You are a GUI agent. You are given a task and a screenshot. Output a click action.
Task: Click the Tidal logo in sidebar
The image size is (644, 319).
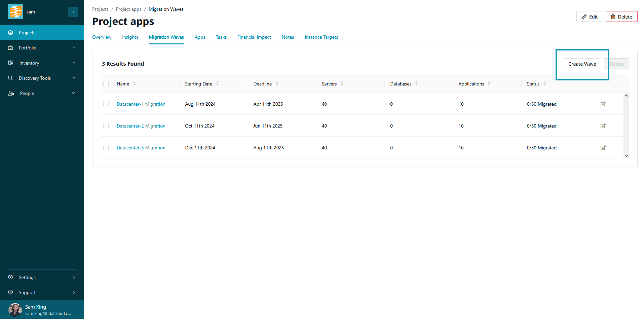pos(15,12)
